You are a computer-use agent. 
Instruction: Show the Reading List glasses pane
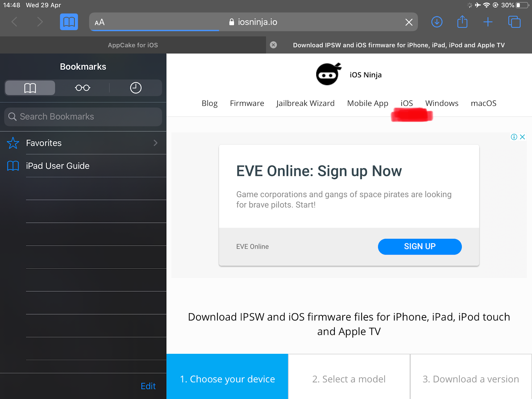pyautogui.click(x=82, y=87)
